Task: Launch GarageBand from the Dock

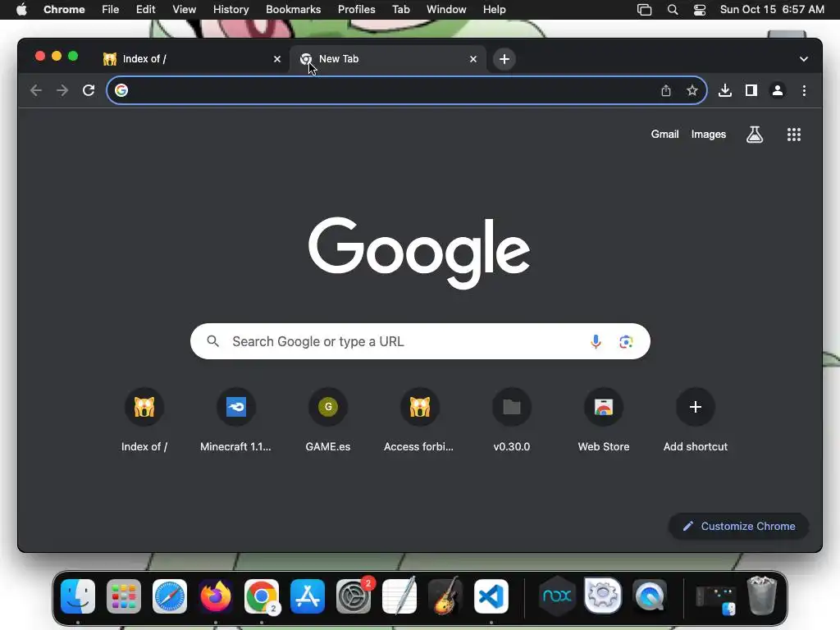Action: click(445, 596)
